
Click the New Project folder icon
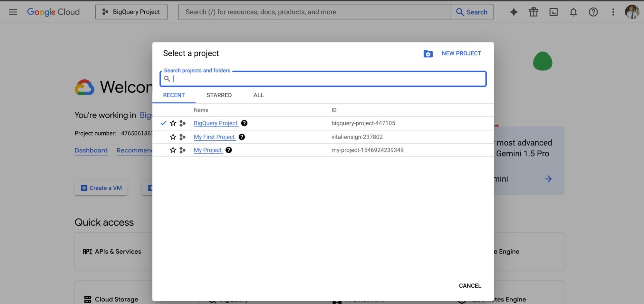428,54
